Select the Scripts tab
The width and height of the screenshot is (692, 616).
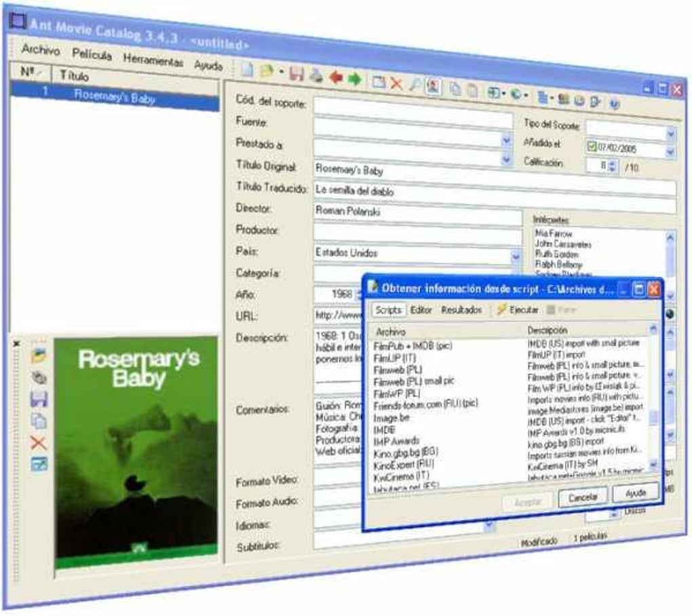click(388, 310)
